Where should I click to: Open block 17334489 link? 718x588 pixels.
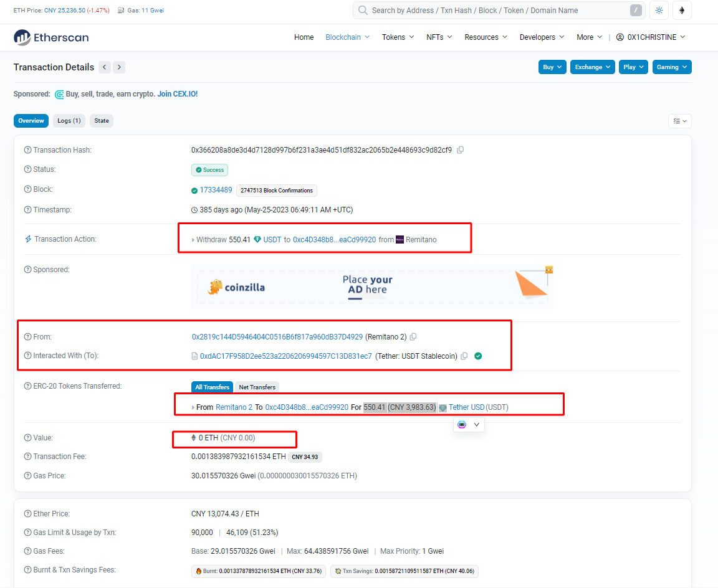216,190
